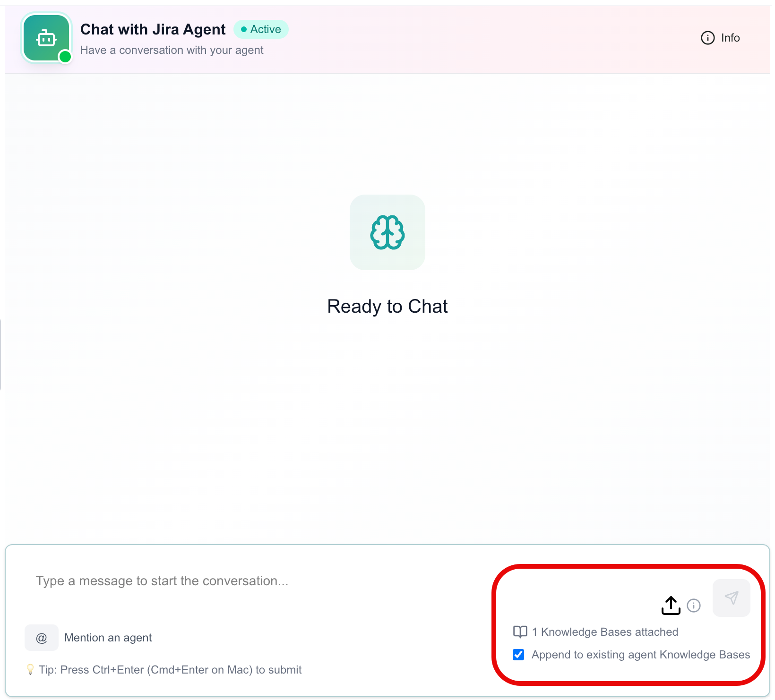775x700 pixels.
Task: Open the Info panel in the header
Action: coord(720,38)
